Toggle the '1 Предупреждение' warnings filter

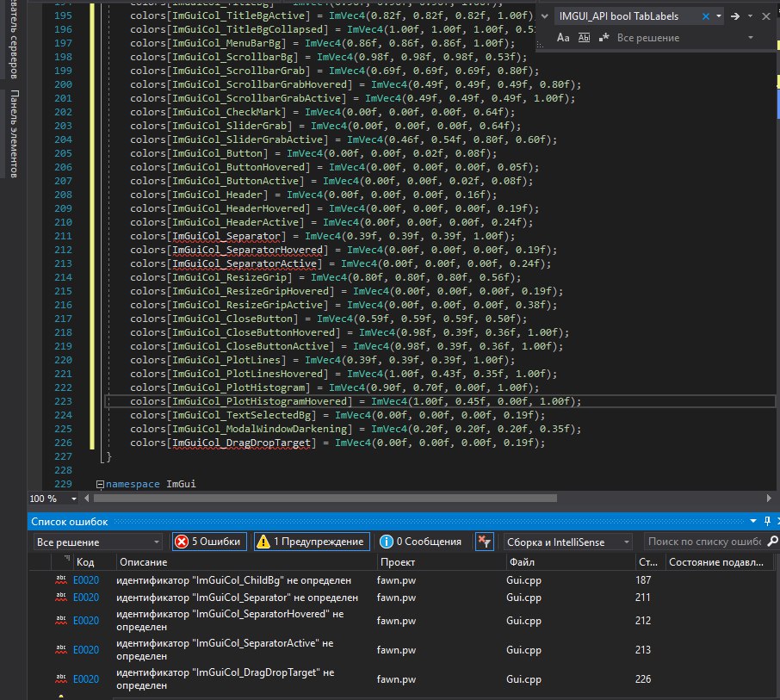coord(313,542)
